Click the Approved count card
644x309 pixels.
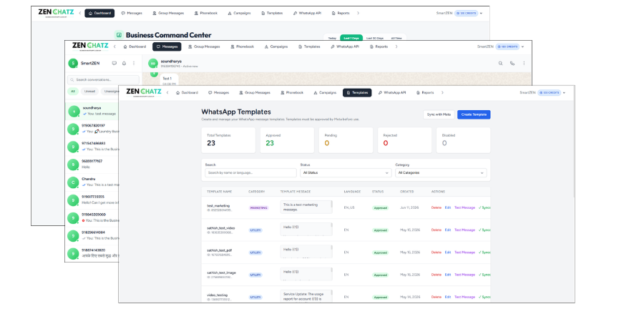[x=287, y=140]
